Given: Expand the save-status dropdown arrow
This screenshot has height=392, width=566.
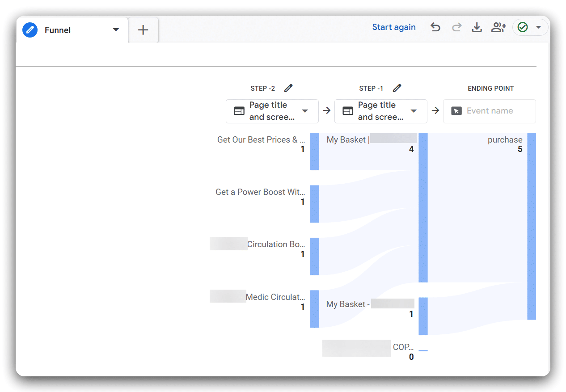Looking at the screenshot, I should click(x=538, y=27).
